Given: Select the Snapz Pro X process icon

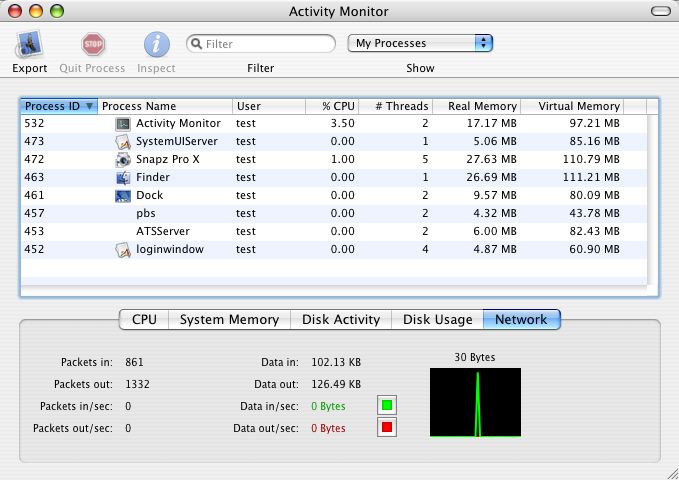Looking at the screenshot, I should coord(123,160).
